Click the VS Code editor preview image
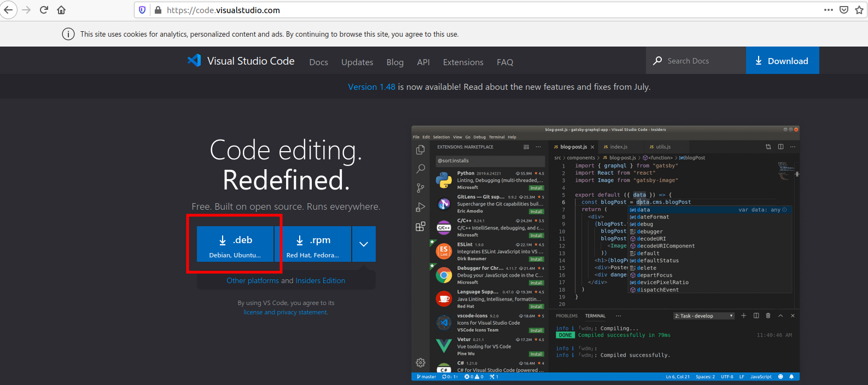 pos(605,253)
